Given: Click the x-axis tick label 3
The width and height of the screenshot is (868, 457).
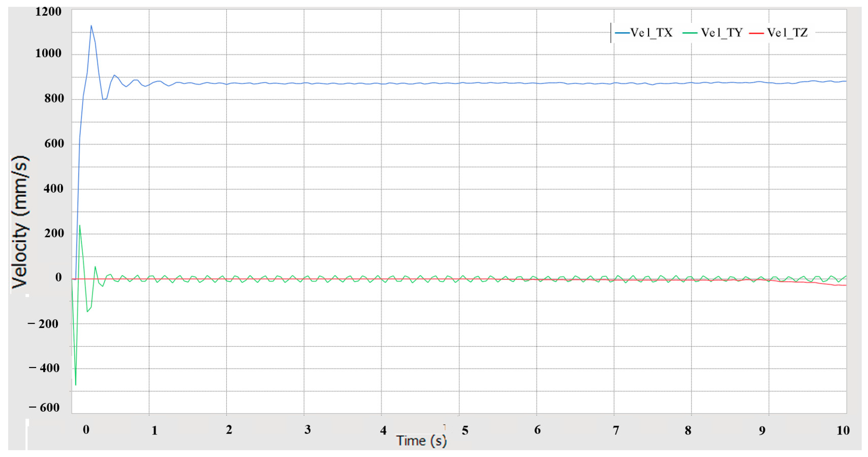Looking at the screenshot, I should point(307,430).
